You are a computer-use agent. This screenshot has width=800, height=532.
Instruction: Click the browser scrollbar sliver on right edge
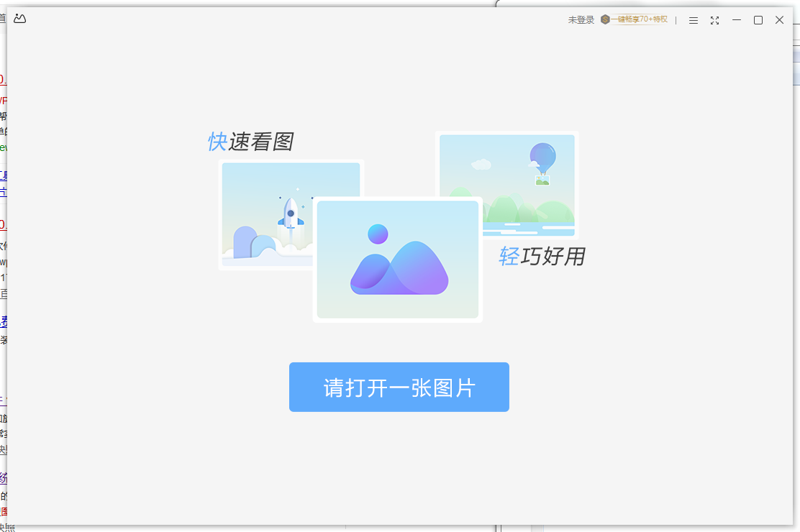tap(796, 68)
